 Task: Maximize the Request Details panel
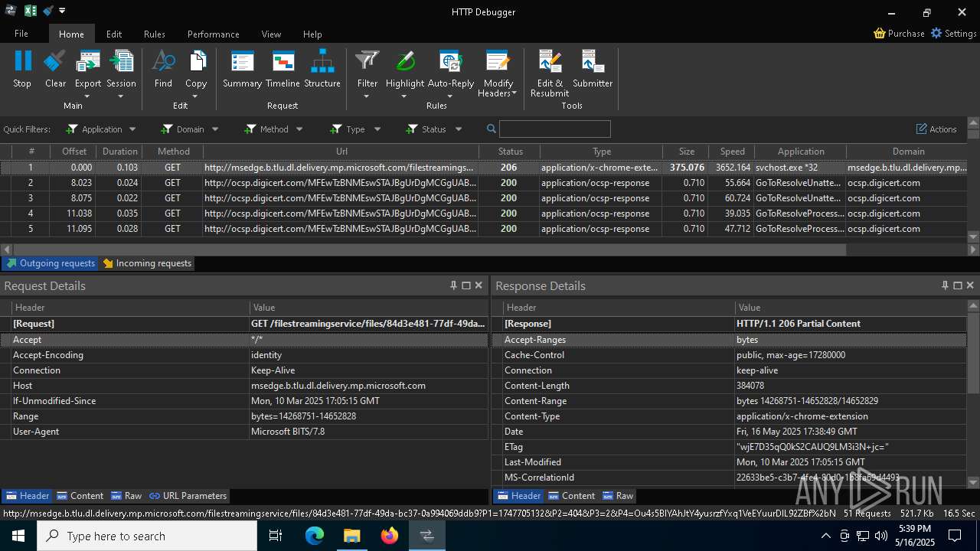[x=465, y=285]
